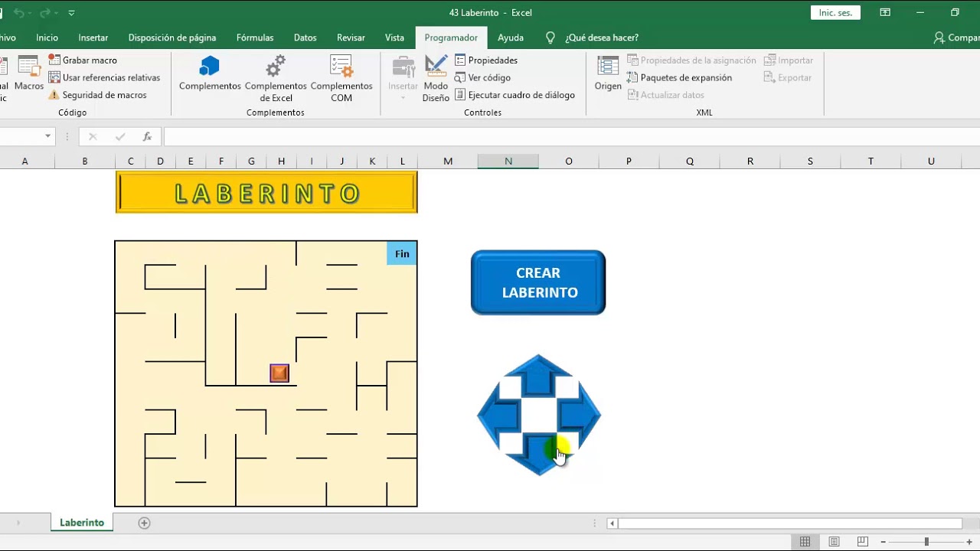Switch to Page Break Preview view
The width and height of the screenshot is (980, 551).
pyautogui.click(x=863, y=542)
